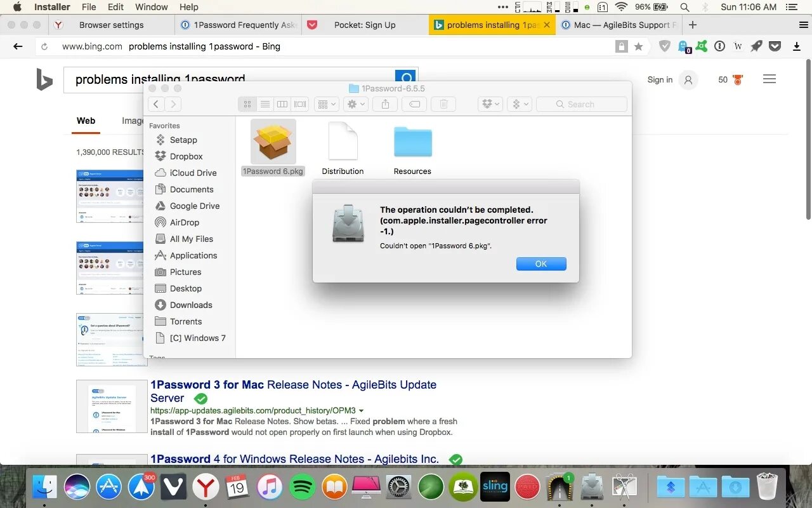Open the Help menu

tap(189, 7)
